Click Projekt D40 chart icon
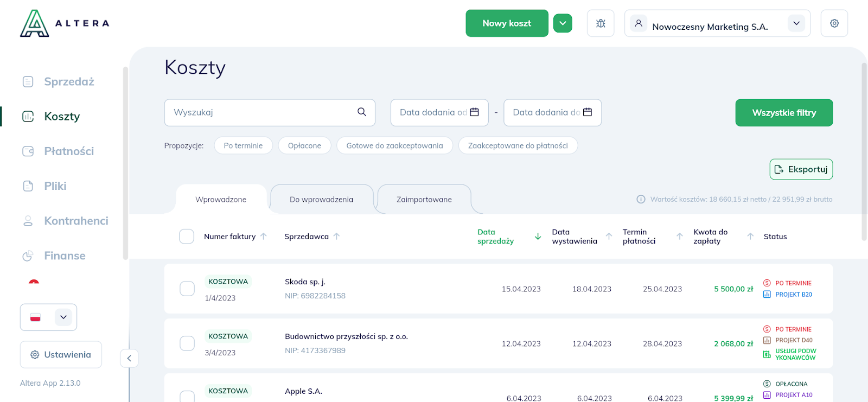 pyautogui.click(x=767, y=340)
